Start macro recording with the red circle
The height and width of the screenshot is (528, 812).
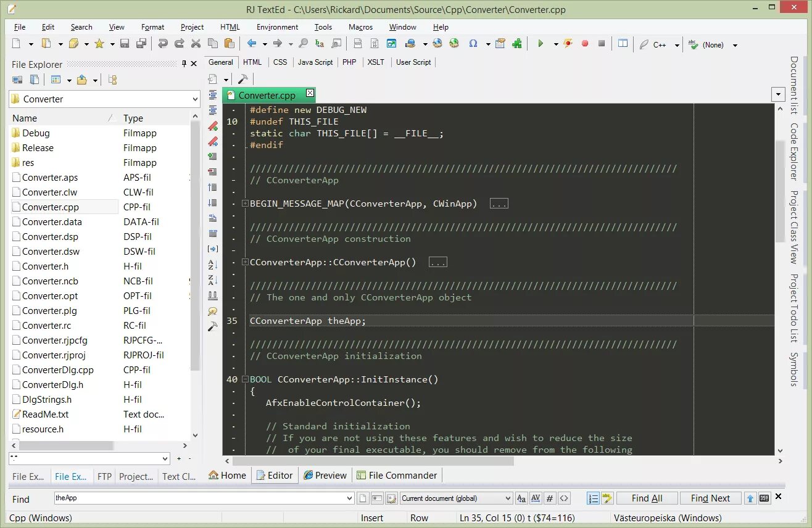tap(585, 44)
